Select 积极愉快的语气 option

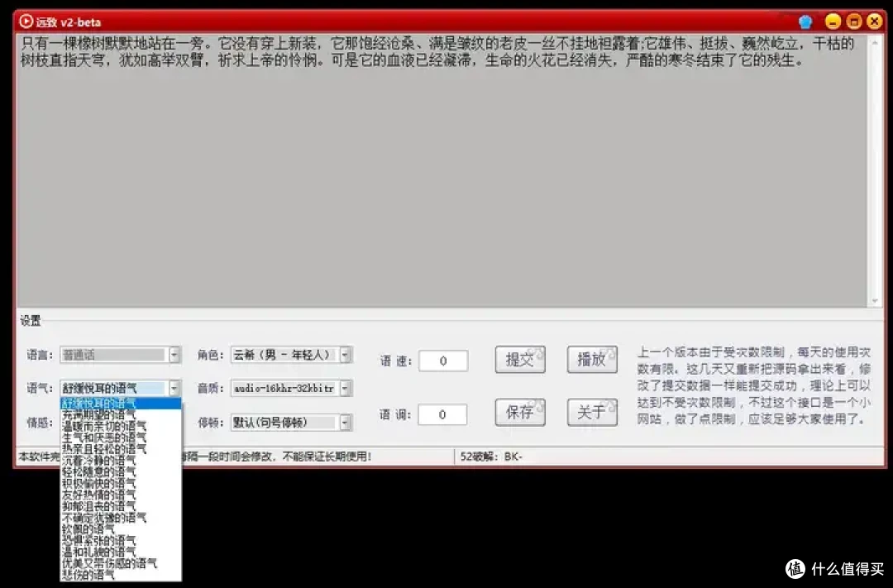[121, 483]
